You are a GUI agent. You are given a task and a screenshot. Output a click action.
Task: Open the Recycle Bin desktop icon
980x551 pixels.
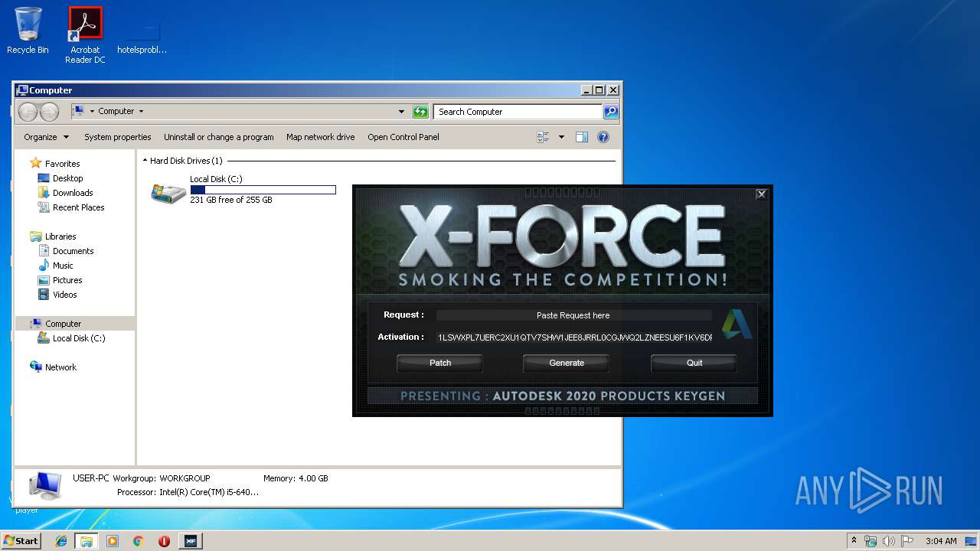(x=28, y=31)
